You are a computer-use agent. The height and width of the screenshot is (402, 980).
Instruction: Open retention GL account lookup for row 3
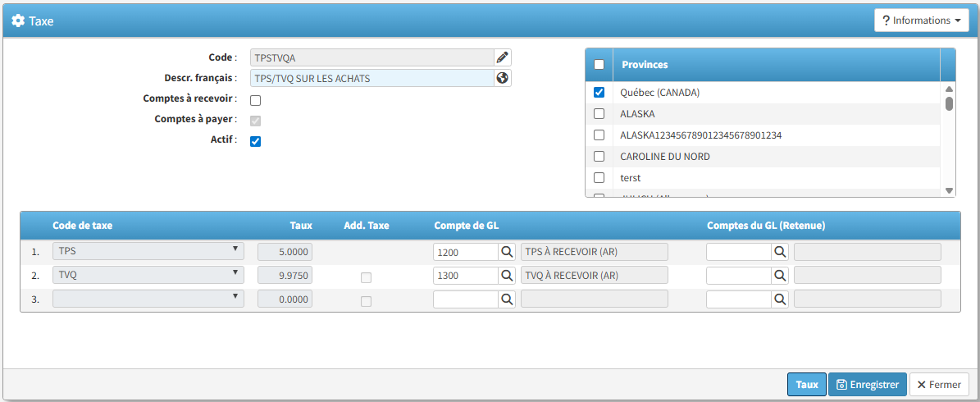[780, 300]
